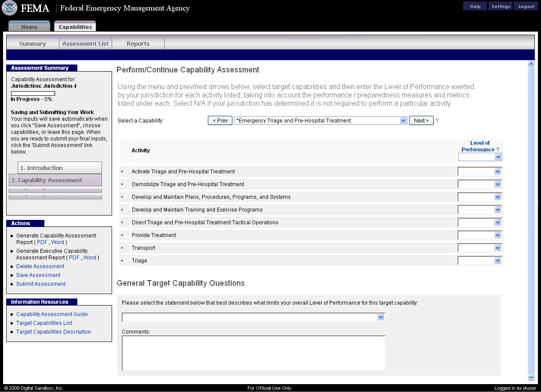Download Capability Assessment Report as PDF
Image resolution: width=541 pixels, height=392 pixels.
[42, 242]
